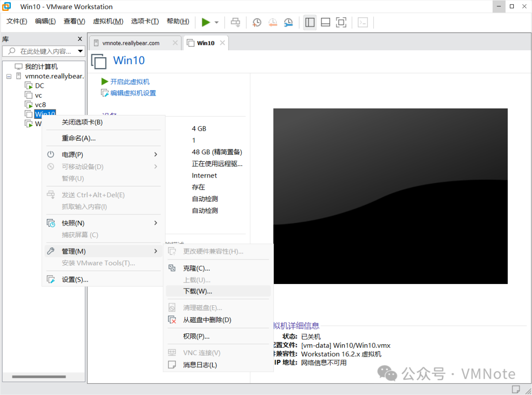Click the green Power On play button in toolbar
The image size is (532, 395).
coord(205,22)
